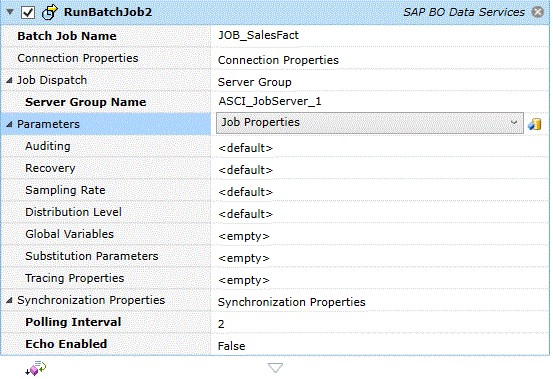Click the add-activity icon below the panel
This screenshot has height=379, width=553.
coord(35,368)
